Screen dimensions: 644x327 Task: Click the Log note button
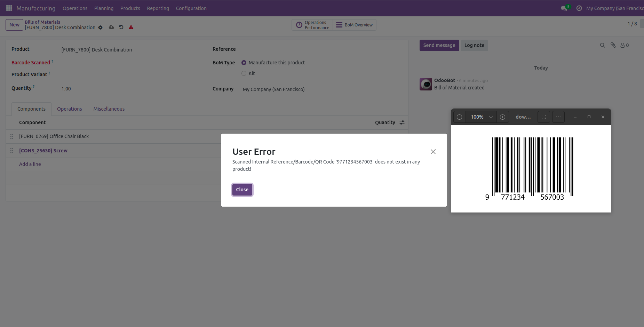(474, 45)
